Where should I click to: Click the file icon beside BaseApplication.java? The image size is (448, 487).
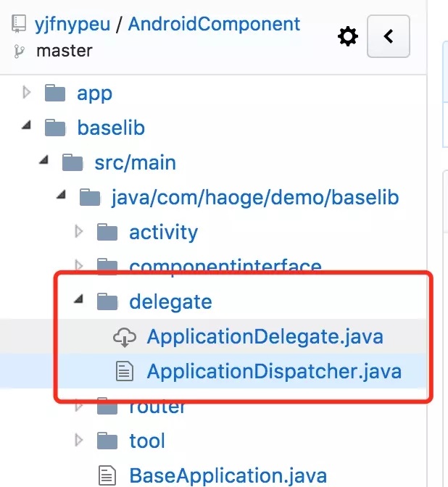(x=107, y=475)
